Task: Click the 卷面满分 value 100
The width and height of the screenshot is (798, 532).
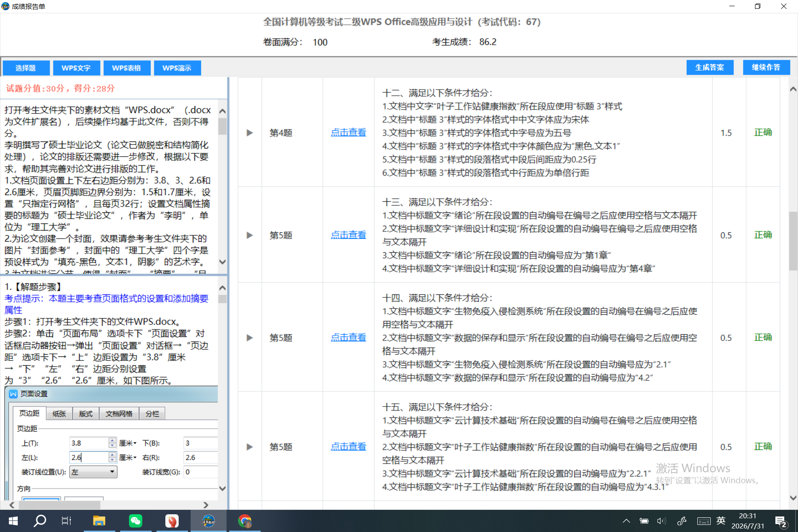Action: pyautogui.click(x=320, y=42)
